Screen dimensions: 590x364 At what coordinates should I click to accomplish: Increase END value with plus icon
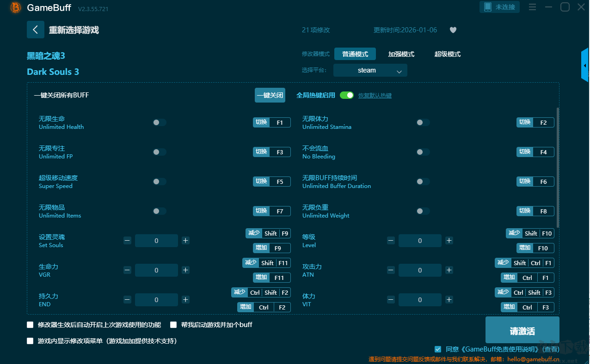185,300
